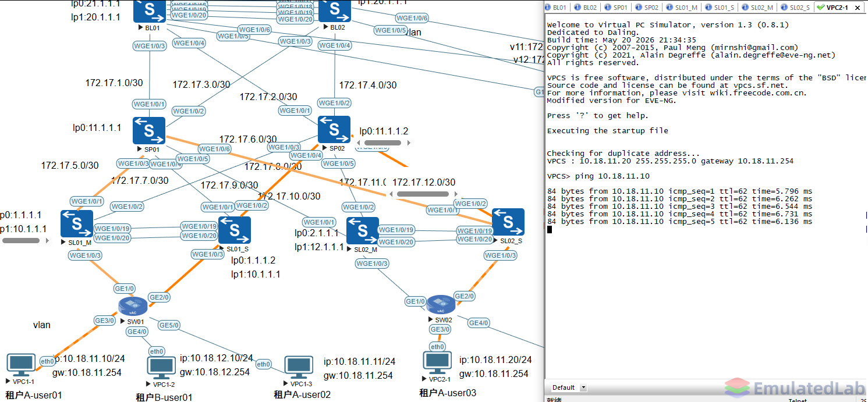Switch to the SL01_S terminal tab

click(x=720, y=8)
